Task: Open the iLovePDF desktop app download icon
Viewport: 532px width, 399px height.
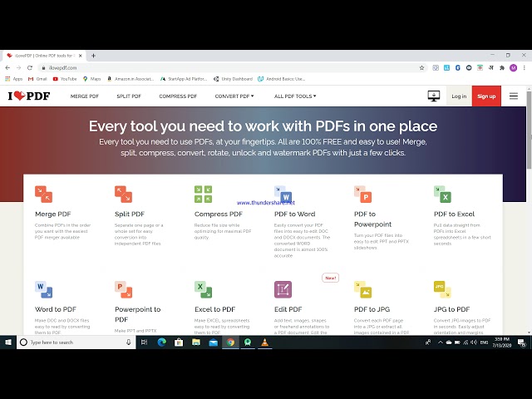Action: pyautogui.click(x=434, y=96)
